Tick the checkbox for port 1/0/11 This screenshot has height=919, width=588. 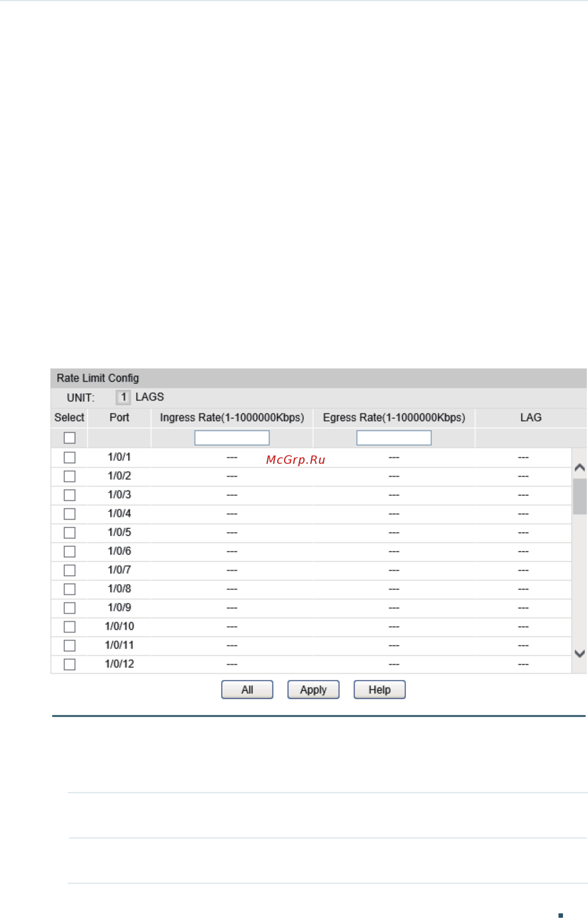tap(69, 646)
